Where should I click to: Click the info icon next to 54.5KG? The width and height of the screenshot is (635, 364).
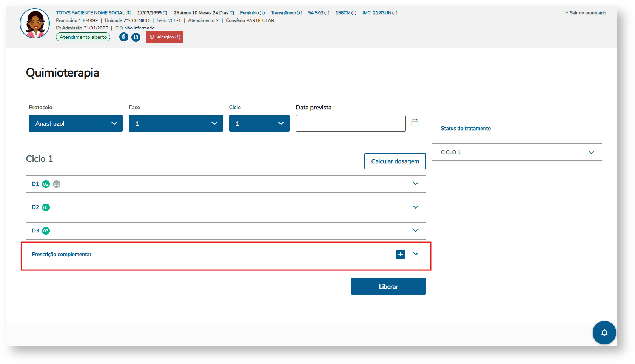(327, 13)
